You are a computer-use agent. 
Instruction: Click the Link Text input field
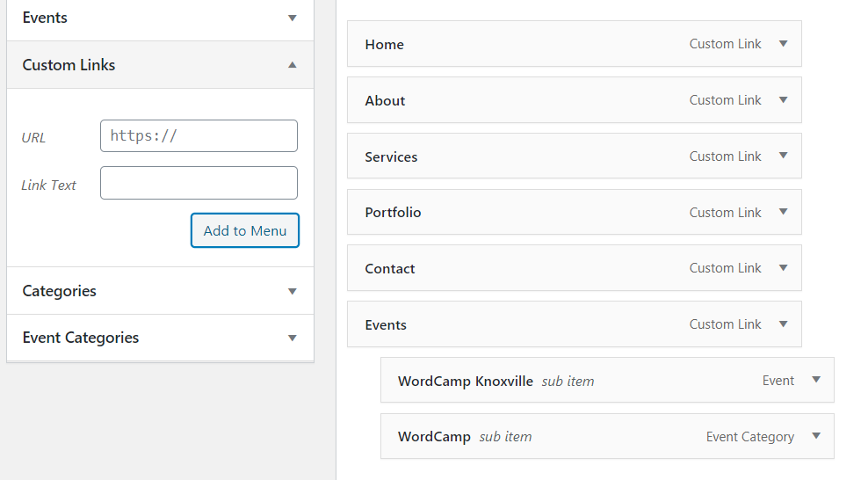click(199, 183)
